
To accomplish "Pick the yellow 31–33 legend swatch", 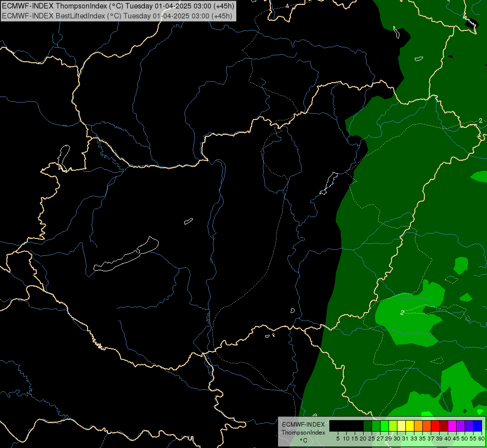I will (x=410, y=426).
